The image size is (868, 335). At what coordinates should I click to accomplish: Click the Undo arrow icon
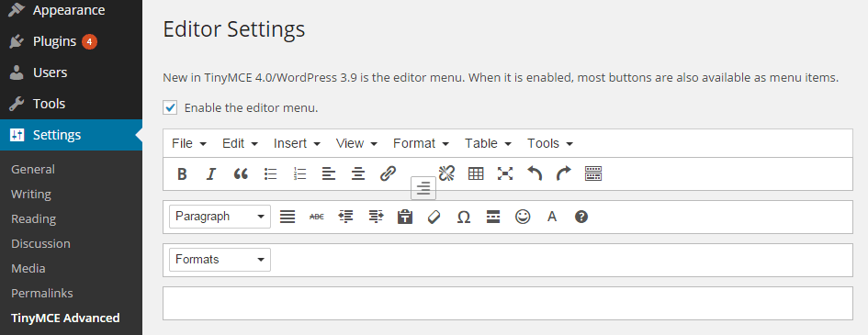[x=535, y=174]
